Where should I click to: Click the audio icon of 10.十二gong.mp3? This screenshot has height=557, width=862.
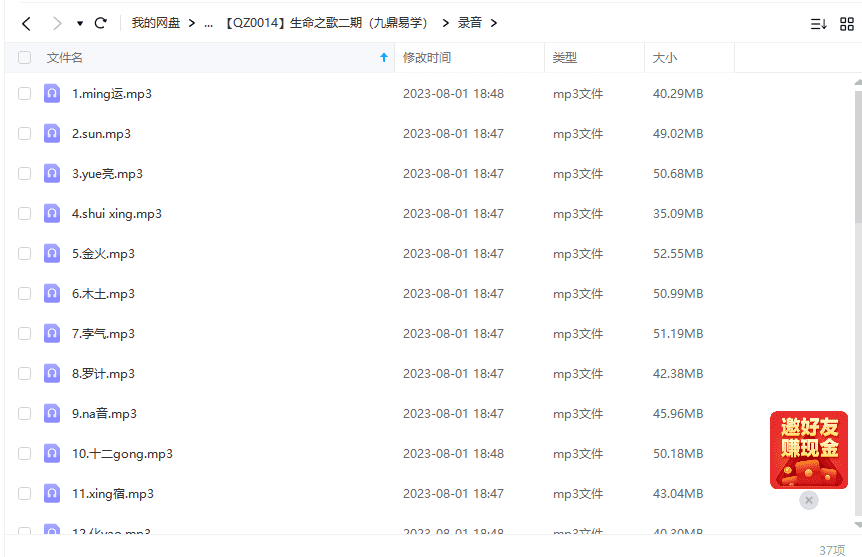[52, 454]
